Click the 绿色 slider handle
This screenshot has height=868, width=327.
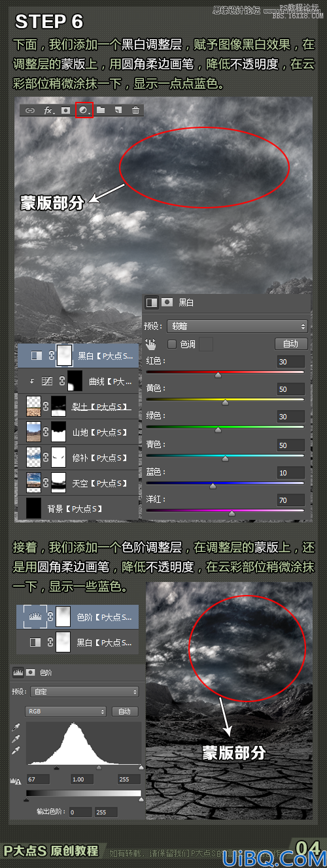[x=218, y=430]
